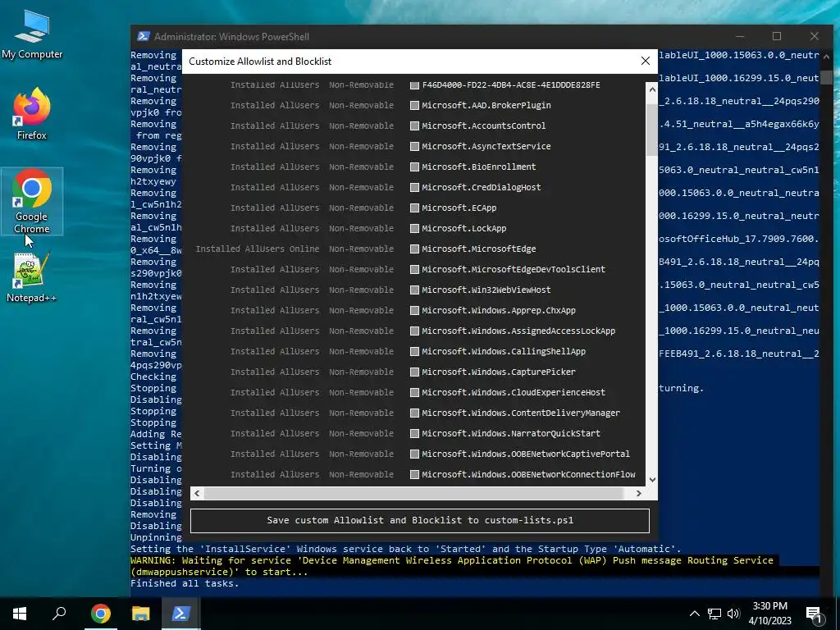This screenshot has width=840, height=630.
Task: Open the volume tray icon
Action: point(733,614)
